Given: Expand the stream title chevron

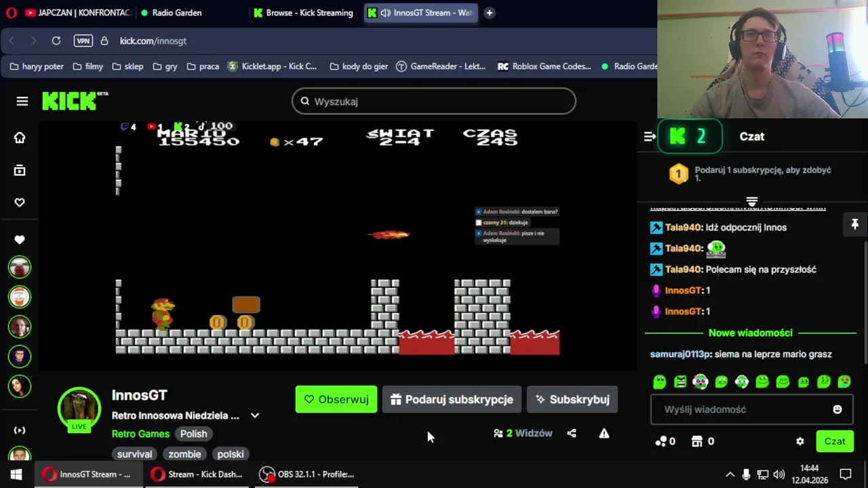Looking at the screenshot, I should click(255, 415).
